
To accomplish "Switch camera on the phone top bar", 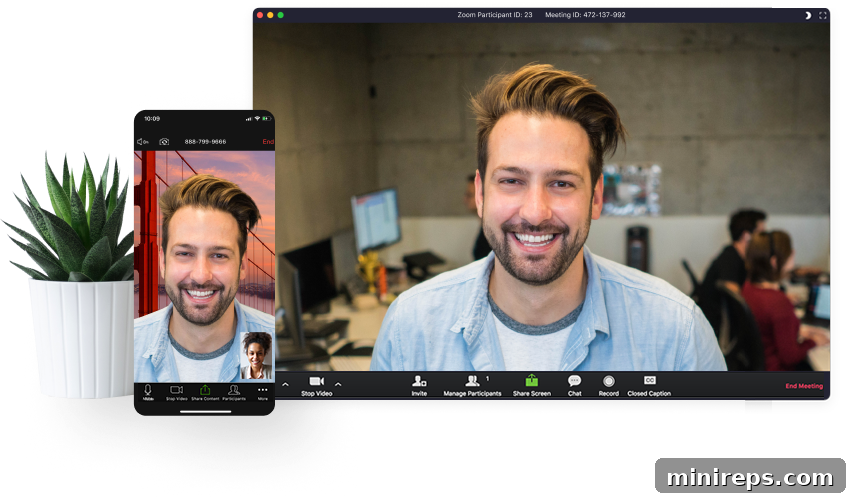I will click(x=164, y=141).
